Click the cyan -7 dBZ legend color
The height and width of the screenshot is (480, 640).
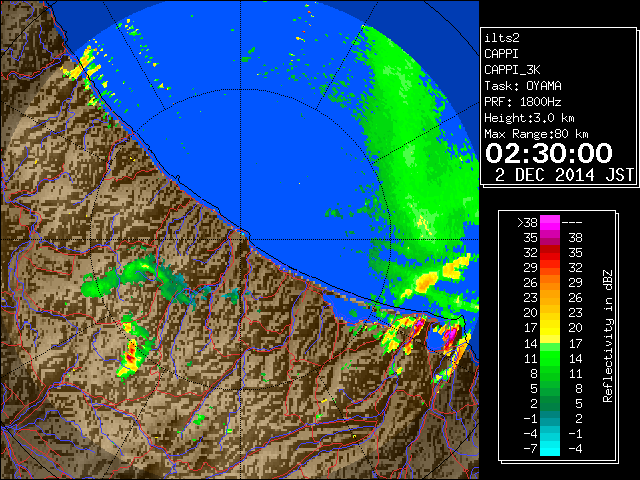(550, 449)
